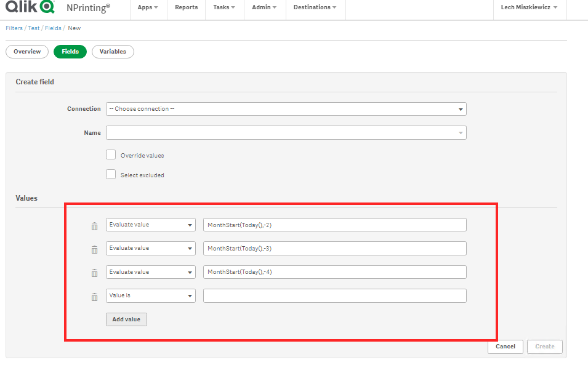Open type dropdown for MonthStart(Today(),-4) row
Screen dimensions: 588x389
[x=151, y=272]
